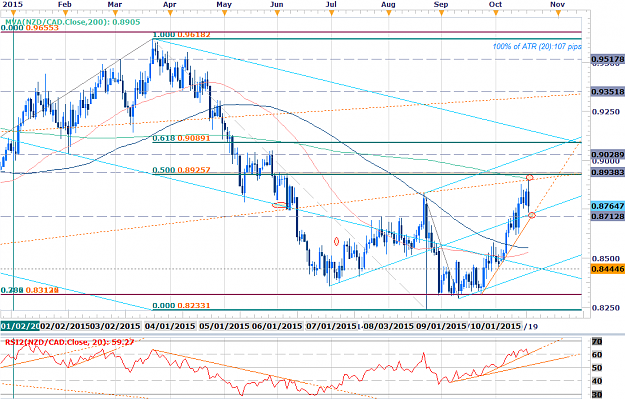Screen dimensions: 625x399
Task: Click the 0.87128 price tag
Action: tap(608, 216)
